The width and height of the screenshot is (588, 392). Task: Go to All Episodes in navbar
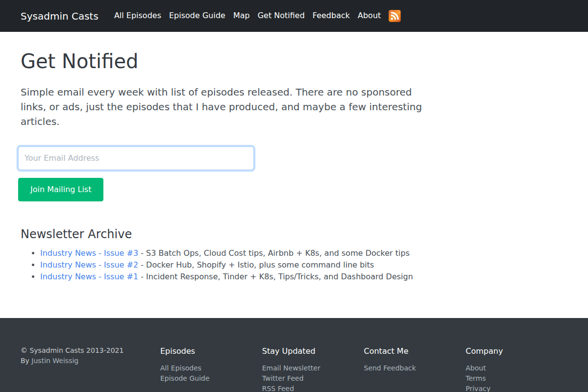coord(138,16)
